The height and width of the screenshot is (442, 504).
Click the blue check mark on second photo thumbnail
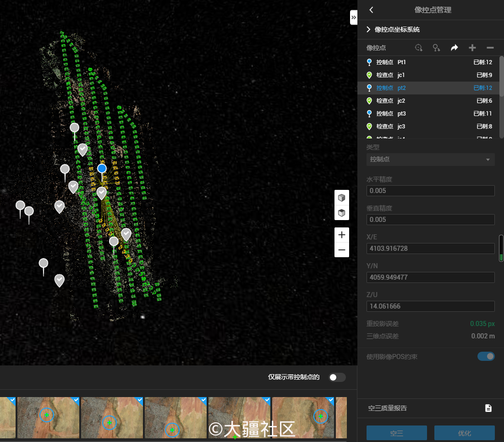(x=76, y=400)
